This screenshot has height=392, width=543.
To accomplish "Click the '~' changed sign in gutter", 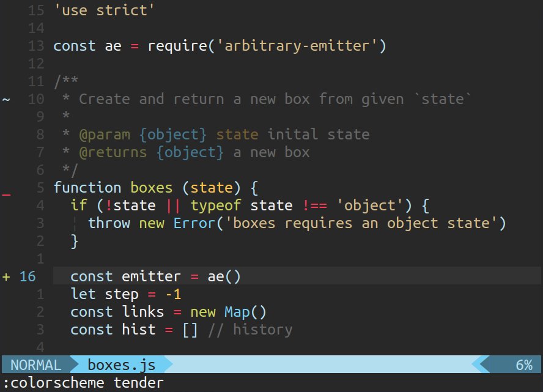I will coord(6,100).
